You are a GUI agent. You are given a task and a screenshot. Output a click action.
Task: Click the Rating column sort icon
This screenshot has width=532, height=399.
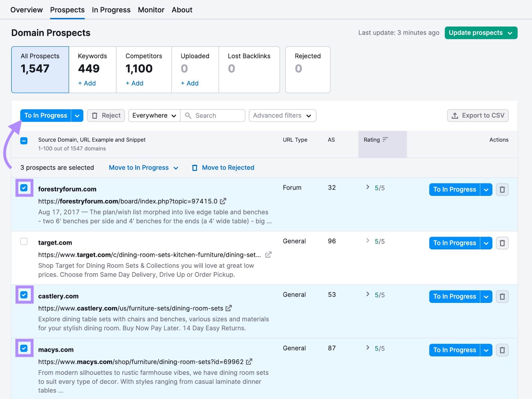pyautogui.click(x=385, y=140)
